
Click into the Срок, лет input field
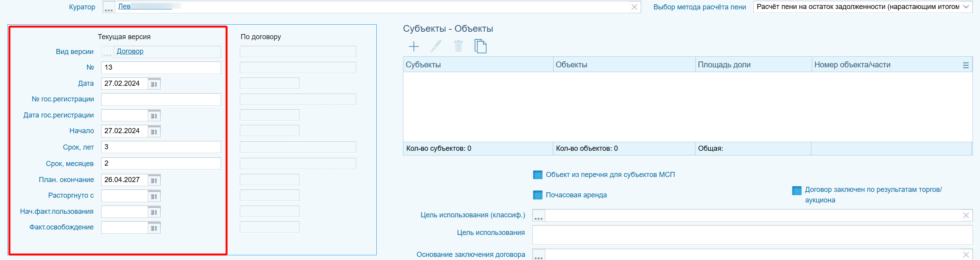161,147
